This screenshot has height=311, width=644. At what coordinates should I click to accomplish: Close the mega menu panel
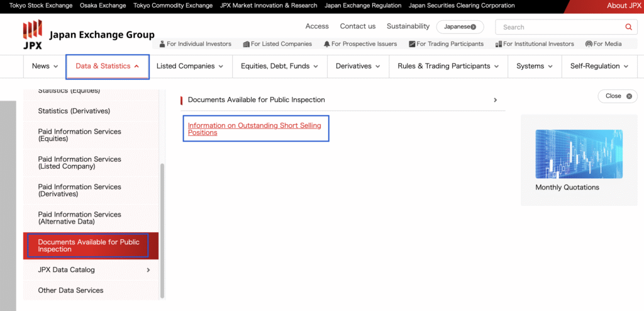[x=618, y=96]
